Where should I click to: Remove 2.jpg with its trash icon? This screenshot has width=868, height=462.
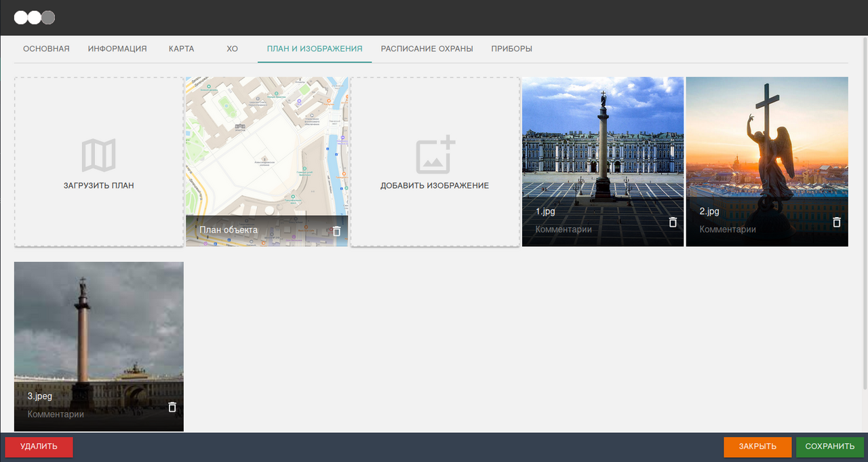click(837, 222)
